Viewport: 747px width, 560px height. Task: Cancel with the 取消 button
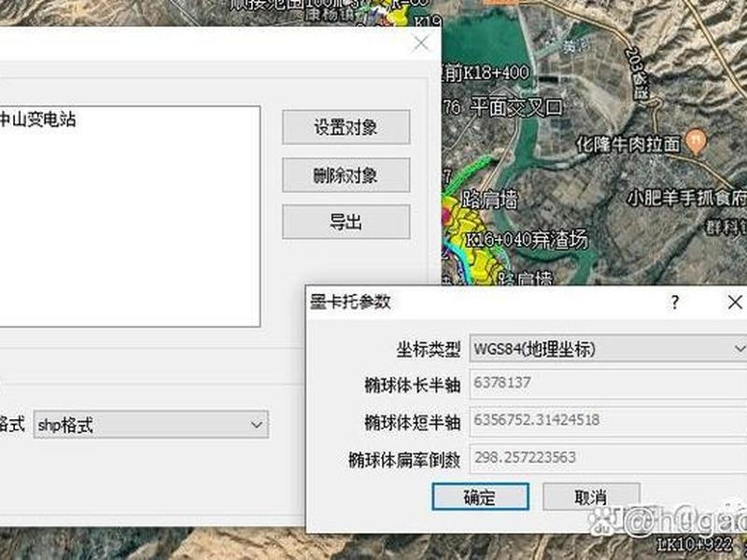coord(591,497)
